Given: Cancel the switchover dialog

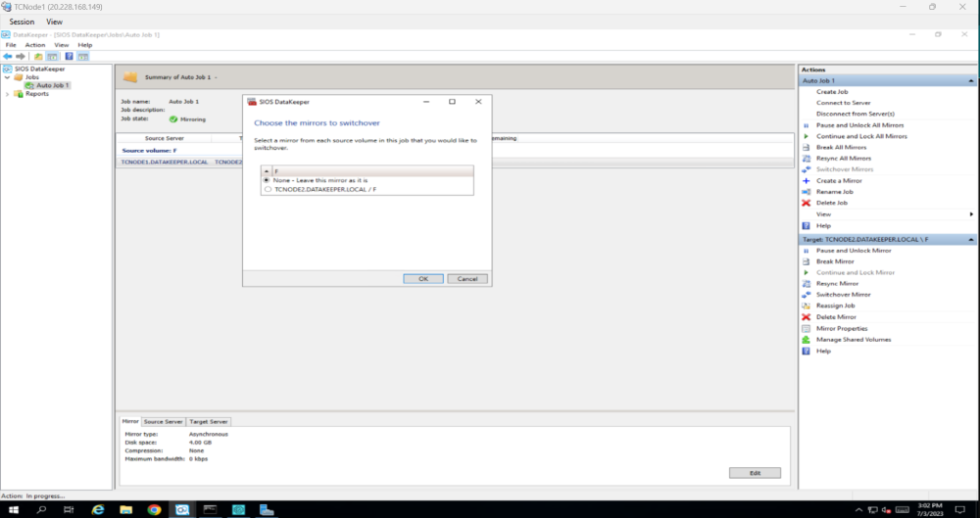Looking at the screenshot, I should (467, 279).
